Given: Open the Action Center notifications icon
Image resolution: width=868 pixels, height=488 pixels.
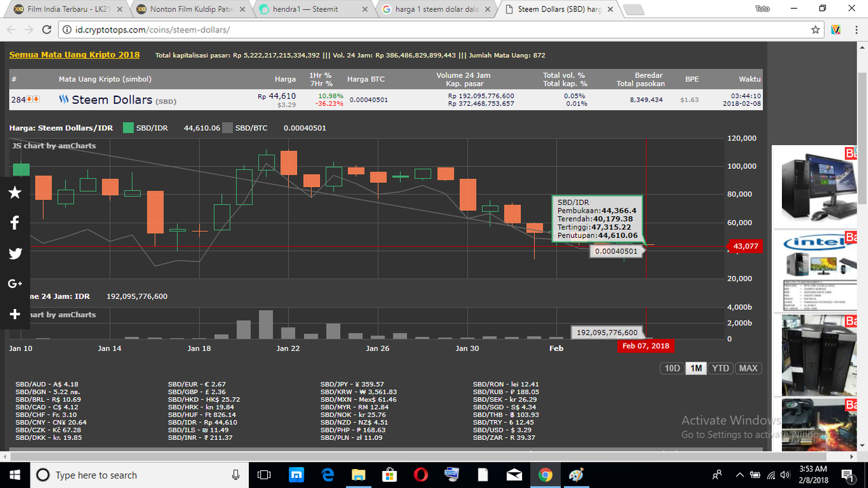Looking at the screenshot, I should [x=847, y=475].
